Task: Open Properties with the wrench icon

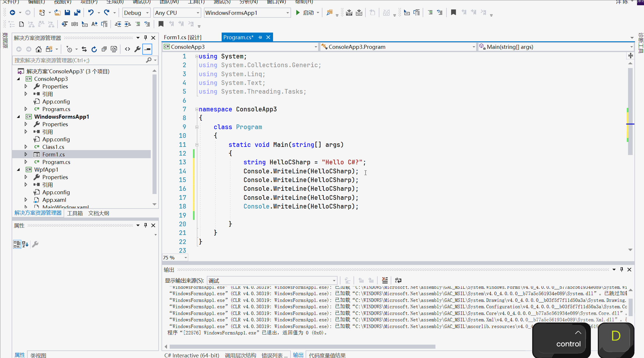Action: [137, 49]
